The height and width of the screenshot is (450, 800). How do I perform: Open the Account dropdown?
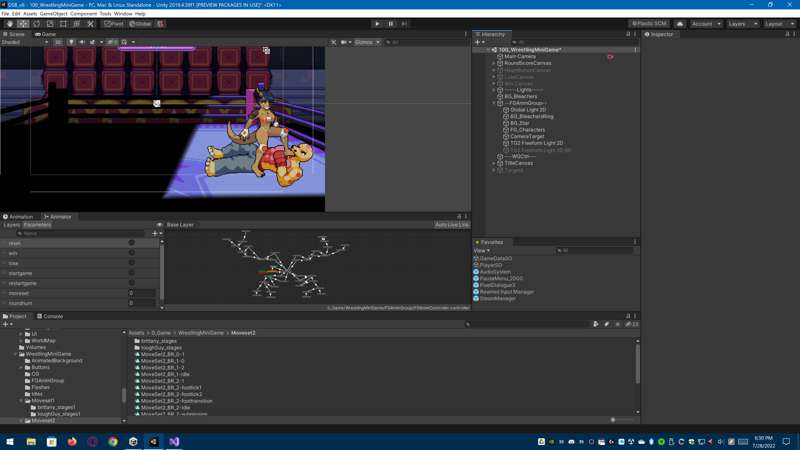706,24
